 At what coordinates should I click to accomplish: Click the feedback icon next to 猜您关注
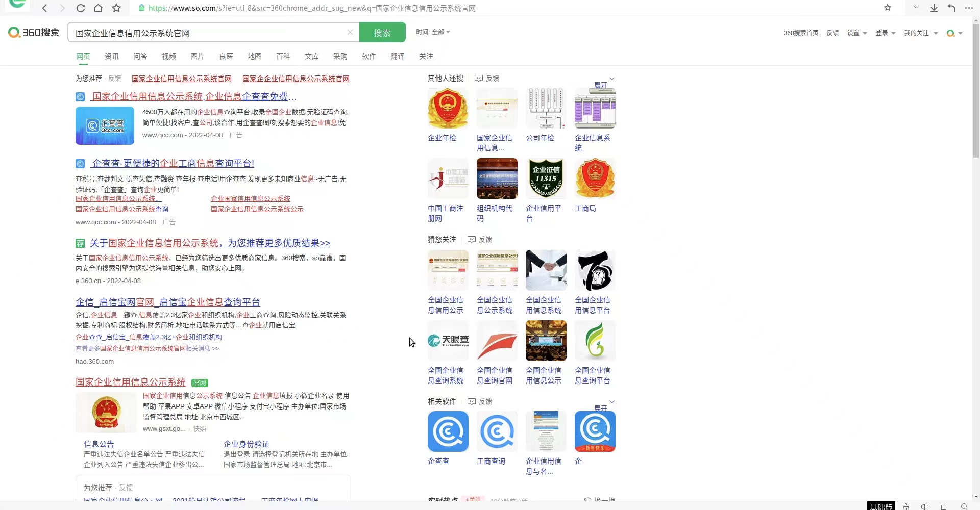click(x=472, y=239)
